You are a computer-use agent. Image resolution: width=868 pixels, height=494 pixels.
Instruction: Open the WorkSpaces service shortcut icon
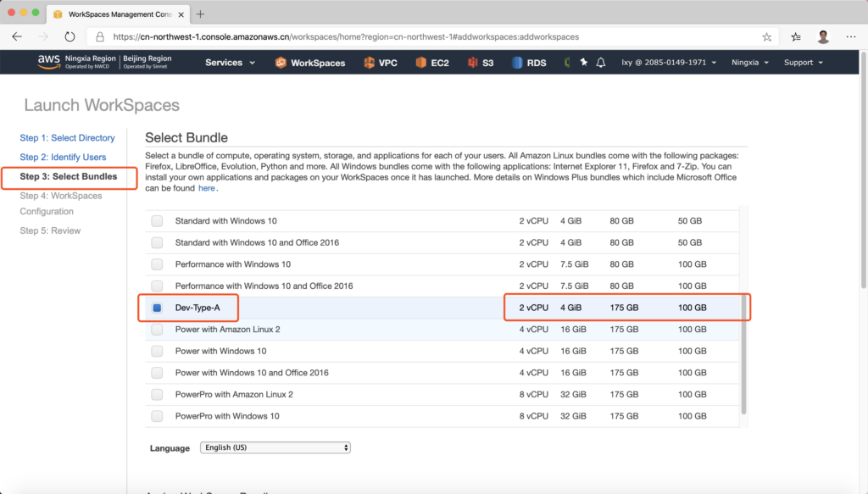[281, 63]
